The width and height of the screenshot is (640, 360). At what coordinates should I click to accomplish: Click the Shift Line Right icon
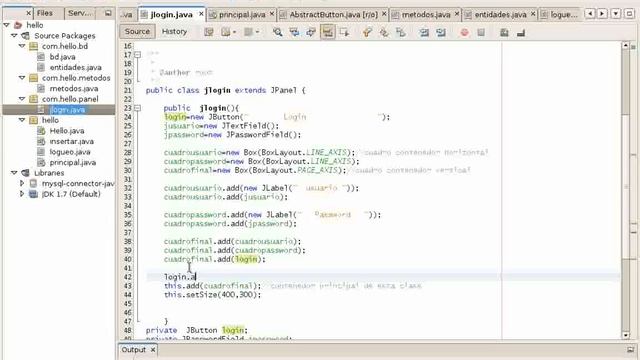coord(440,32)
